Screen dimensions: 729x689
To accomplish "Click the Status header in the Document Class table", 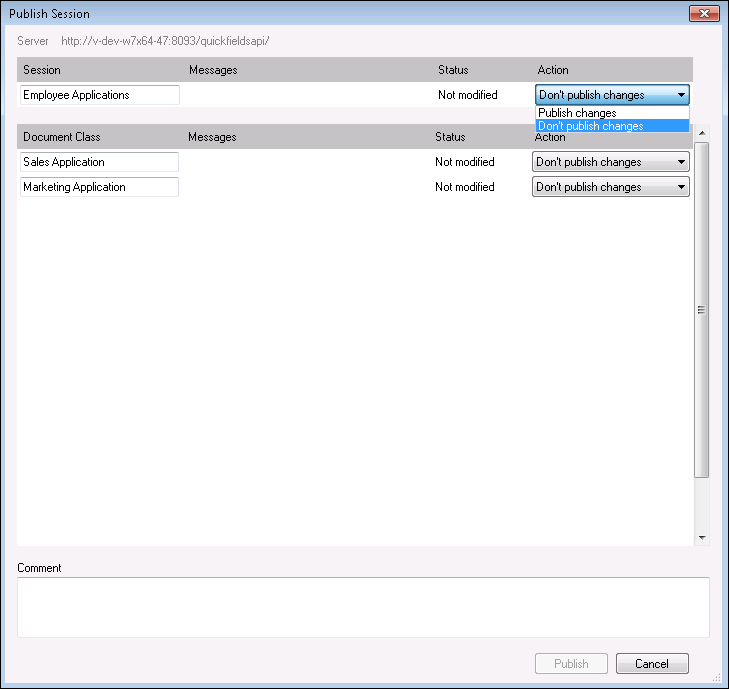I will coord(450,137).
